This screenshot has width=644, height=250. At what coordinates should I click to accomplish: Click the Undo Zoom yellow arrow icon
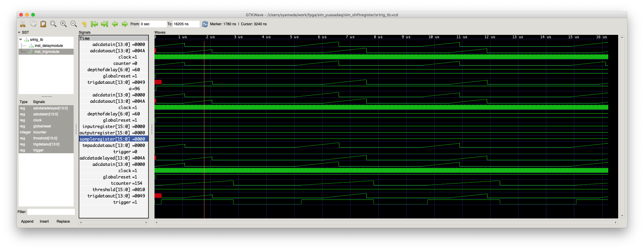[84, 24]
